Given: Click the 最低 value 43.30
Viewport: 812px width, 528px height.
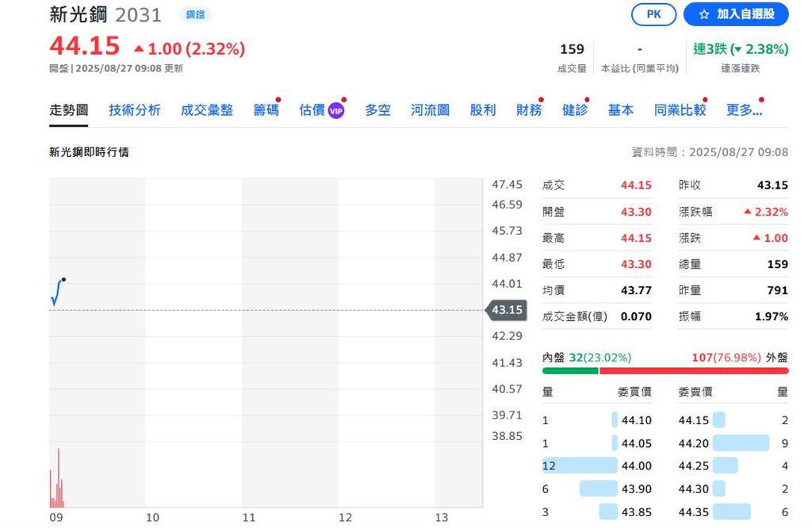Looking at the screenshot, I should (x=636, y=265).
